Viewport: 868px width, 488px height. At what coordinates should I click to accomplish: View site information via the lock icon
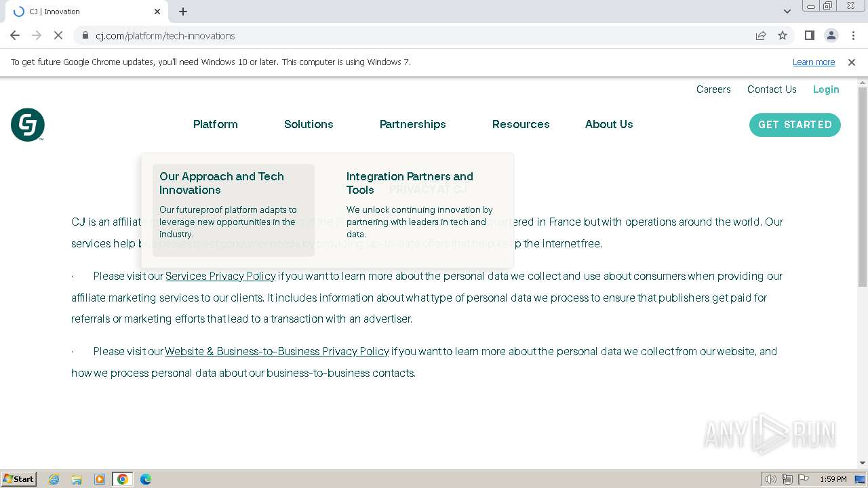[x=85, y=35]
